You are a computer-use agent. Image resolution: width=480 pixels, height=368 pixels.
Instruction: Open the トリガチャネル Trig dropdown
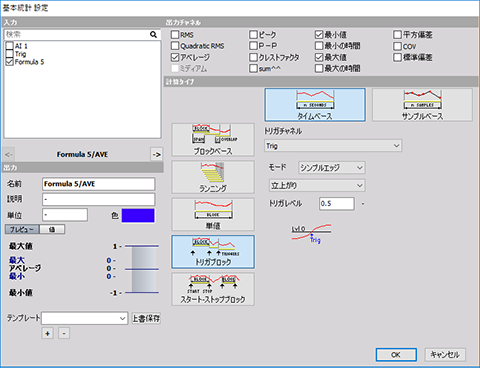tap(333, 146)
